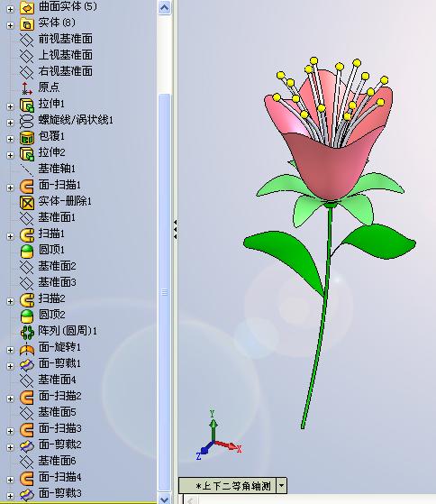This screenshot has width=436, height=504.
Task: Click the feature tree scroll down arrow
Action: click(x=164, y=499)
